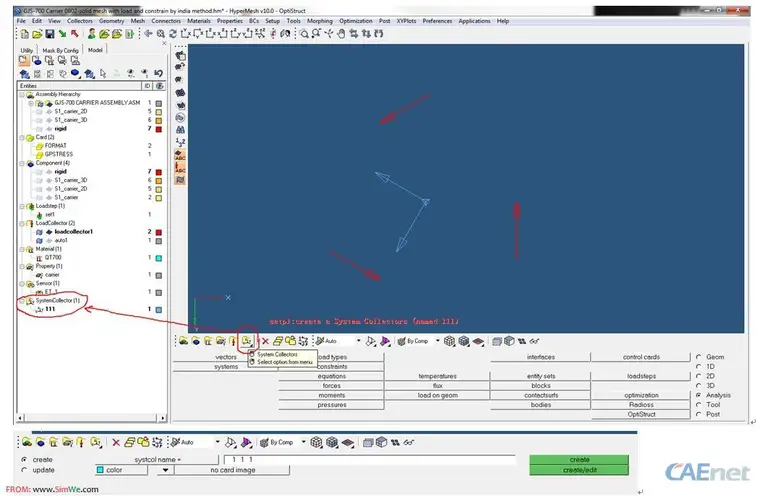Open the Auto dropdown in upper toolbar
Viewport: 760px width, 498px height.
359,341
